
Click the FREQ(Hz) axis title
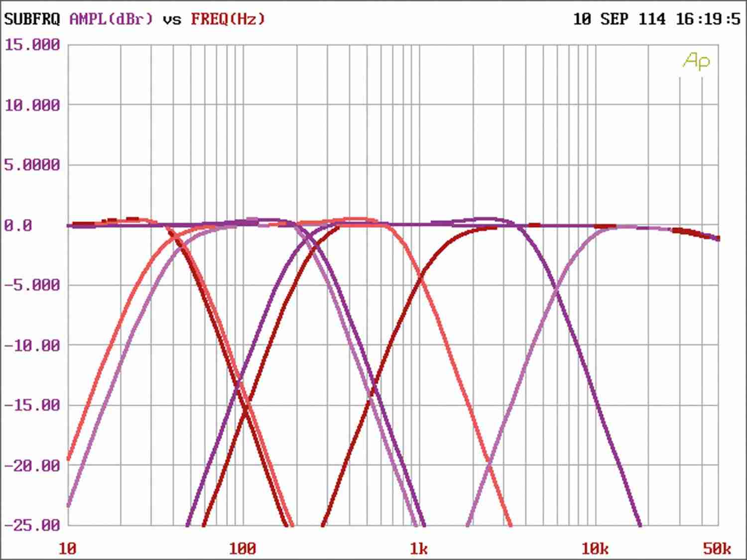pyautogui.click(x=228, y=19)
